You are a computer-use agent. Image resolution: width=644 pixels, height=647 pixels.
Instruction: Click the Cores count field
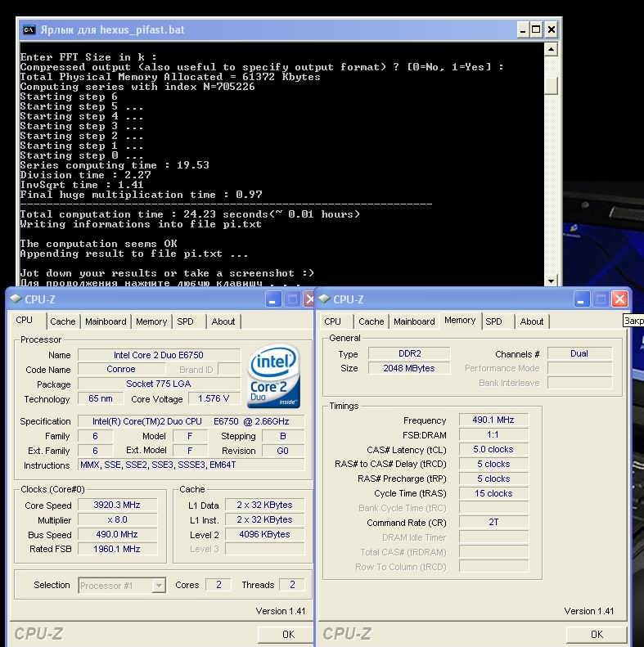(x=218, y=585)
